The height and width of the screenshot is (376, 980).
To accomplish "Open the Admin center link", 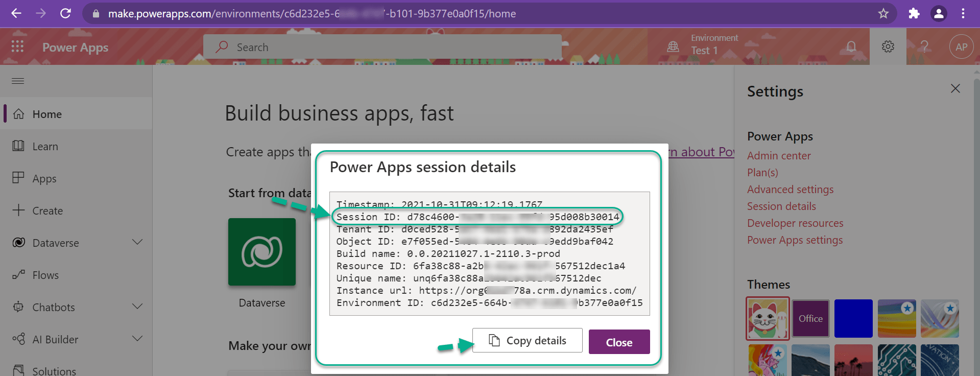I will [x=779, y=156].
